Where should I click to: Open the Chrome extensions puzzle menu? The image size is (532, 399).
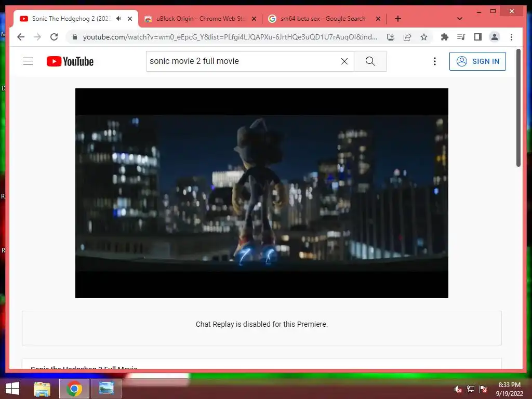[445, 37]
